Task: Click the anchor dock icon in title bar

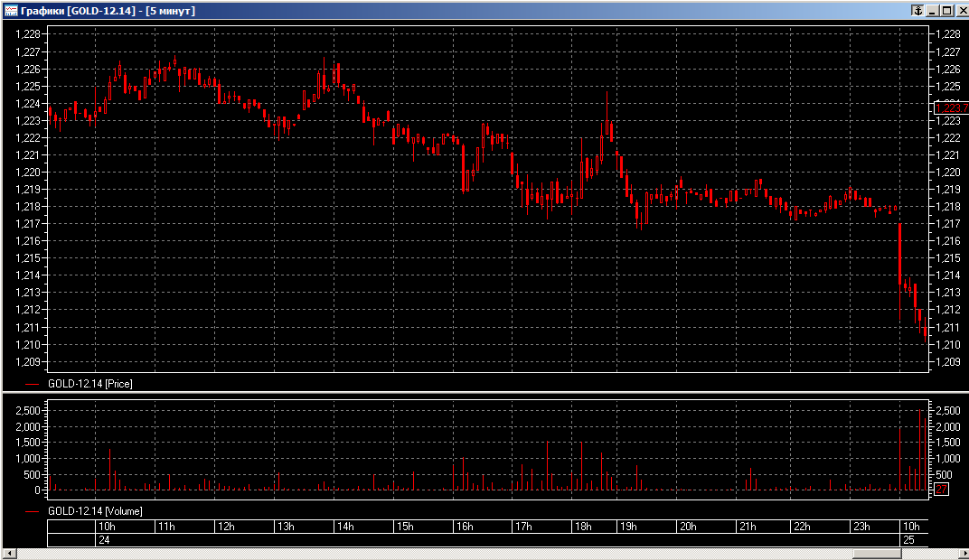Action: click(x=917, y=11)
